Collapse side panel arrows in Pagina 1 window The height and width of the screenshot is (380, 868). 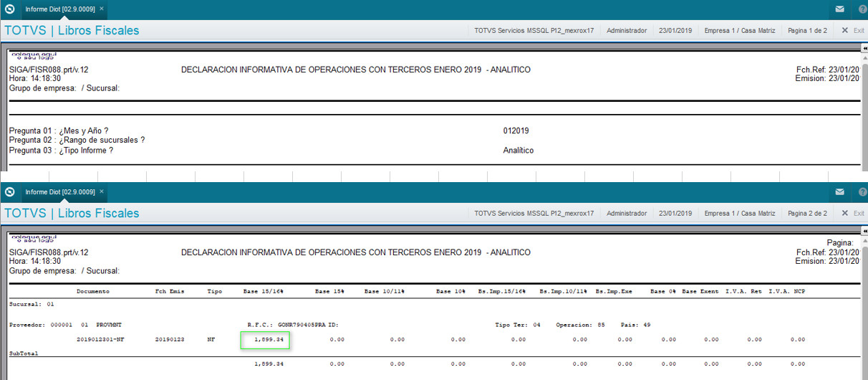pyautogui.click(x=864, y=47)
